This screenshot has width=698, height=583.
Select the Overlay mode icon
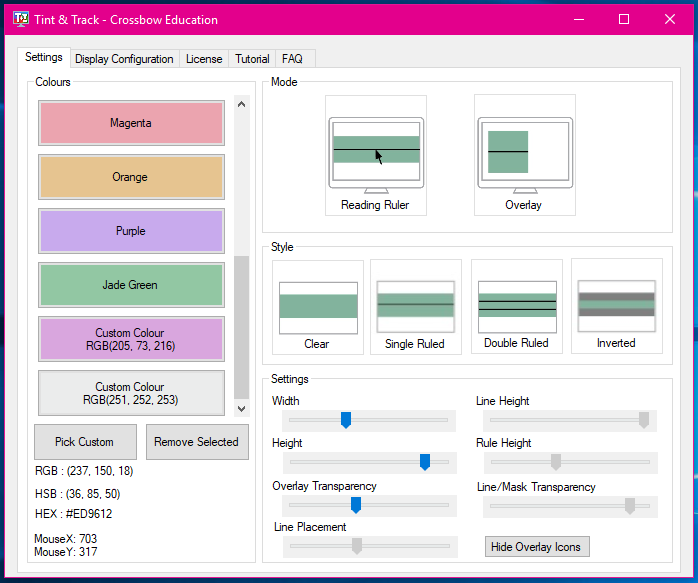pyautogui.click(x=525, y=155)
